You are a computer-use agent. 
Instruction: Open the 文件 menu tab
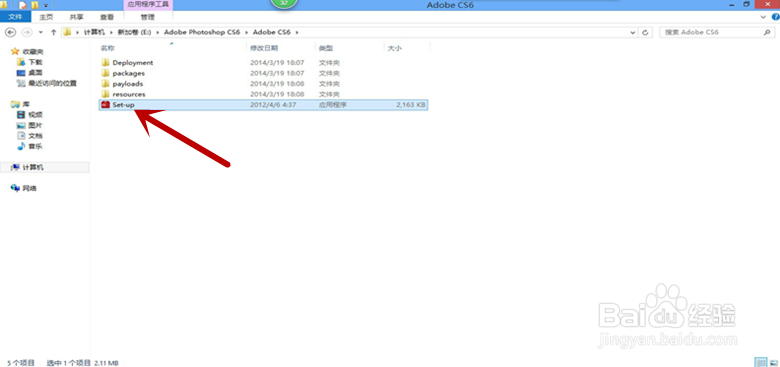click(15, 17)
